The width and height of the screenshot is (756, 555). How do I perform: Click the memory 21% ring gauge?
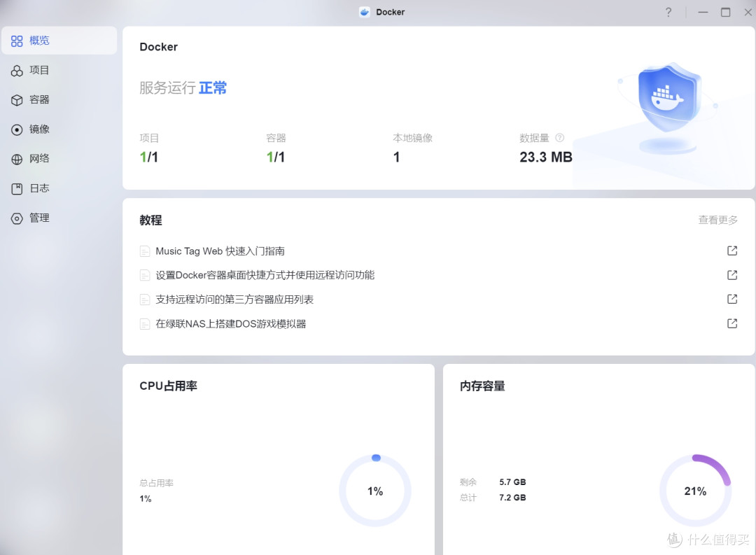695,491
